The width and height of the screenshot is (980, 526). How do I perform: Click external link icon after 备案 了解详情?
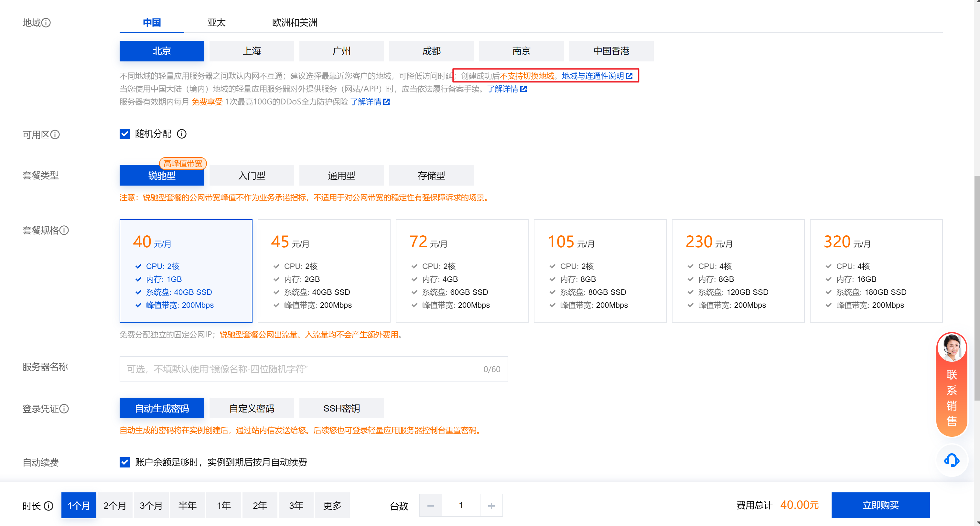(x=523, y=89)
